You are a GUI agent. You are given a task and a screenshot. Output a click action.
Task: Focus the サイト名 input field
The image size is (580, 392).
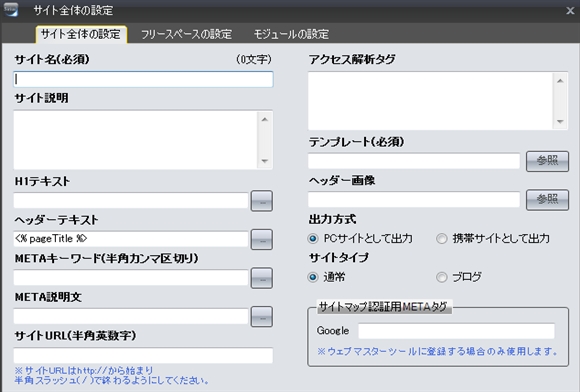click(143, 80)
